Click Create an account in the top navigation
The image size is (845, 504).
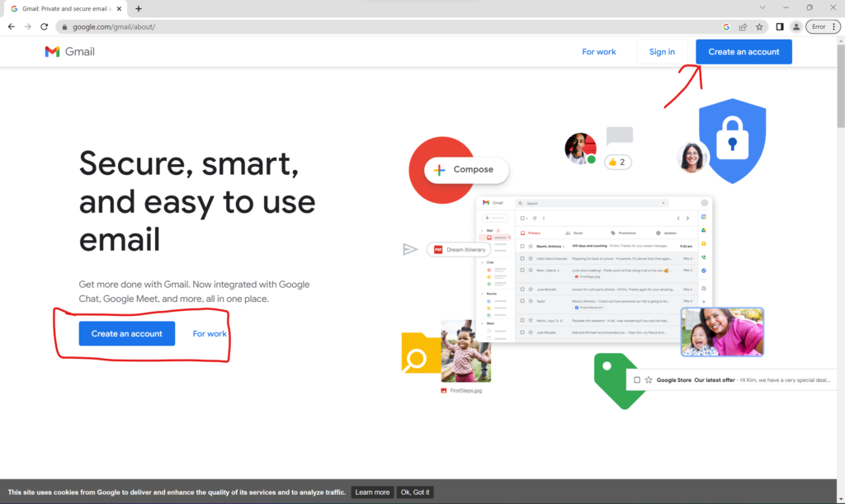[x=744, y=52]
